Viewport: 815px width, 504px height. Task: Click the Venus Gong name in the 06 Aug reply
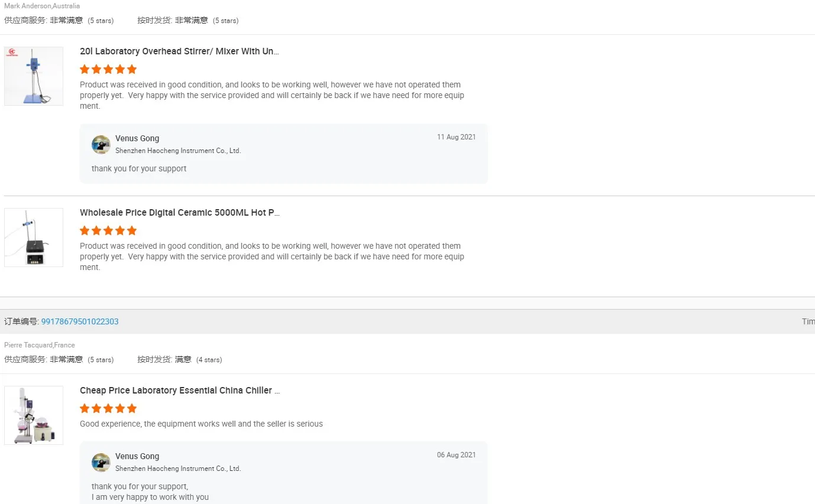[x=137, y=456]
